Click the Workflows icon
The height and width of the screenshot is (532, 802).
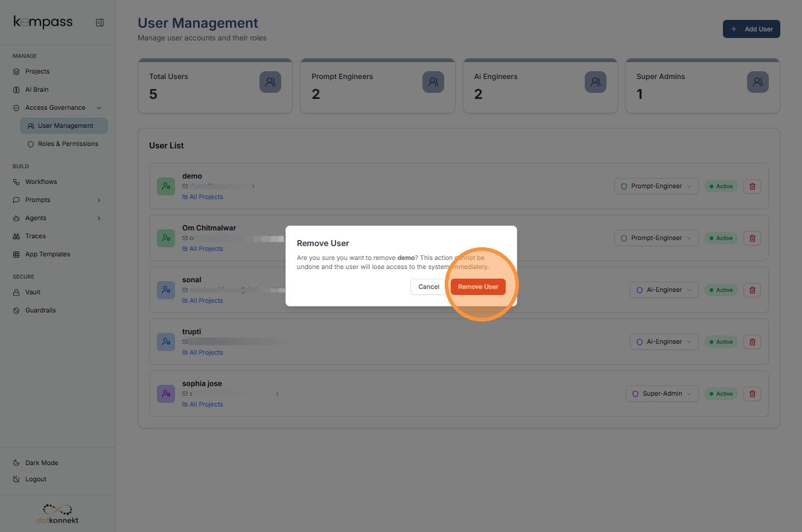pos(16,182)
